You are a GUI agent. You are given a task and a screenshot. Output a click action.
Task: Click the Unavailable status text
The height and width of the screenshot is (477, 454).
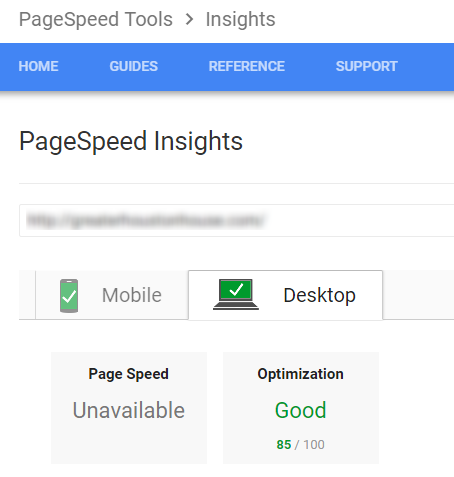tap(129, 410)
